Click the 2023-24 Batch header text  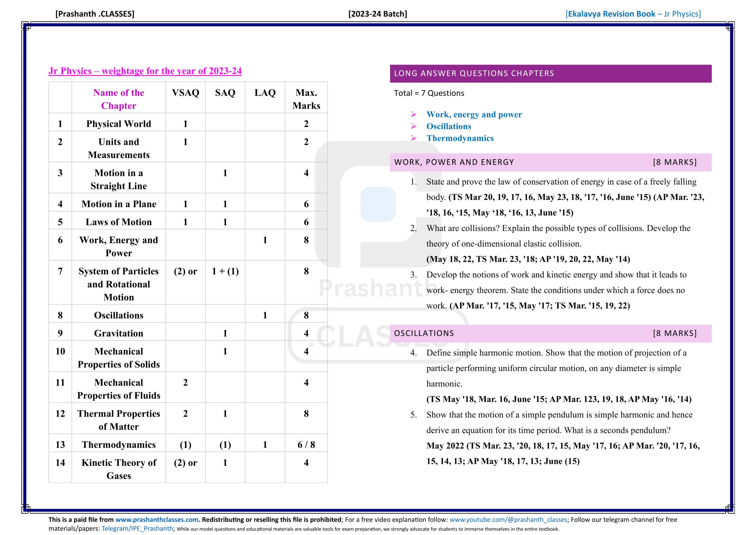point(378,14)
